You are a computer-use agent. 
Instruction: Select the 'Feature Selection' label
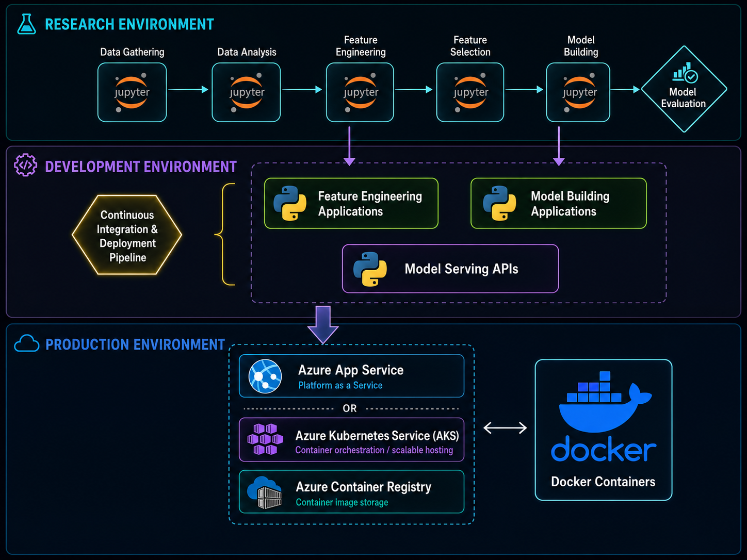click(x=470, y=46)
